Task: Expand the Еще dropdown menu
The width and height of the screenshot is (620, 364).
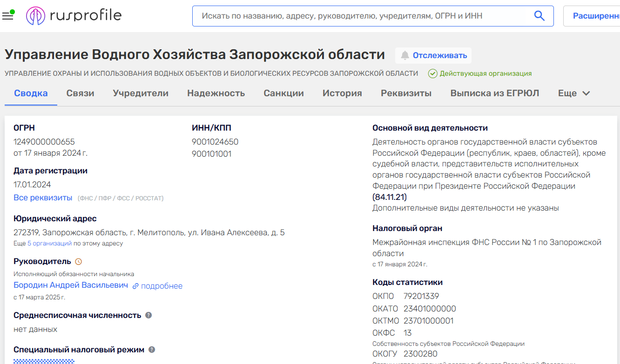Action: [574, 93]
